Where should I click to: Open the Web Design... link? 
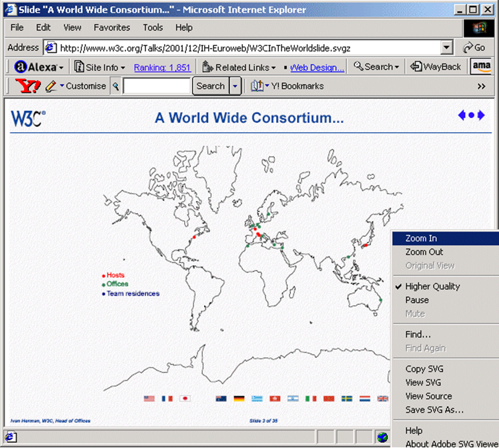317,67
